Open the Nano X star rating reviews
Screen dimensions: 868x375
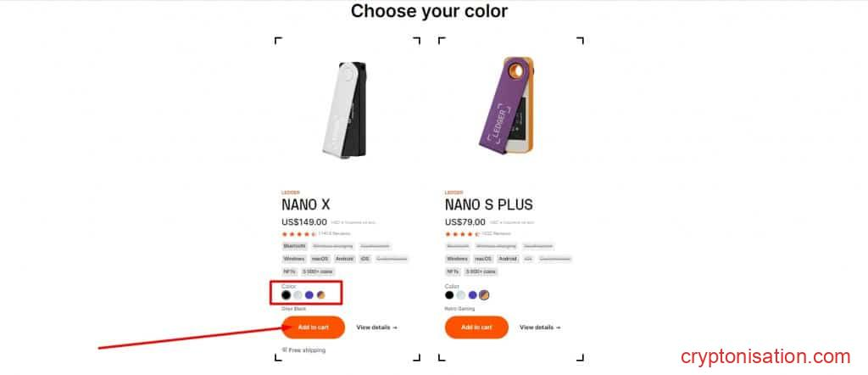click(315, 234)
